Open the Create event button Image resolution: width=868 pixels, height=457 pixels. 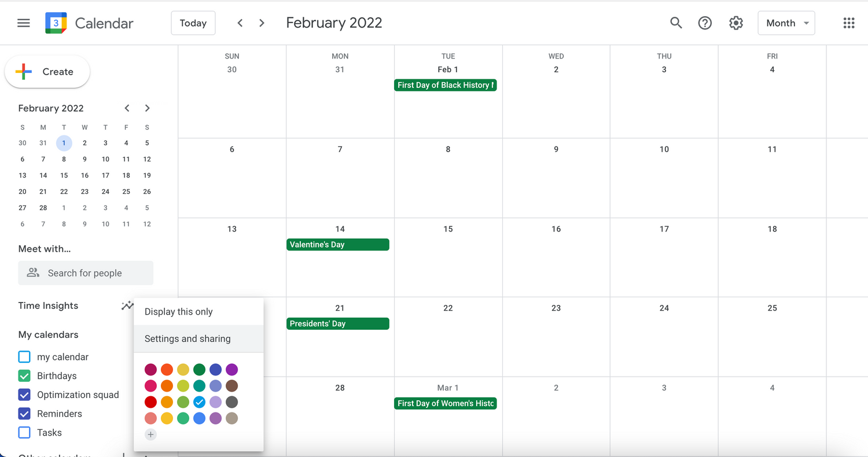coord(47,72)
